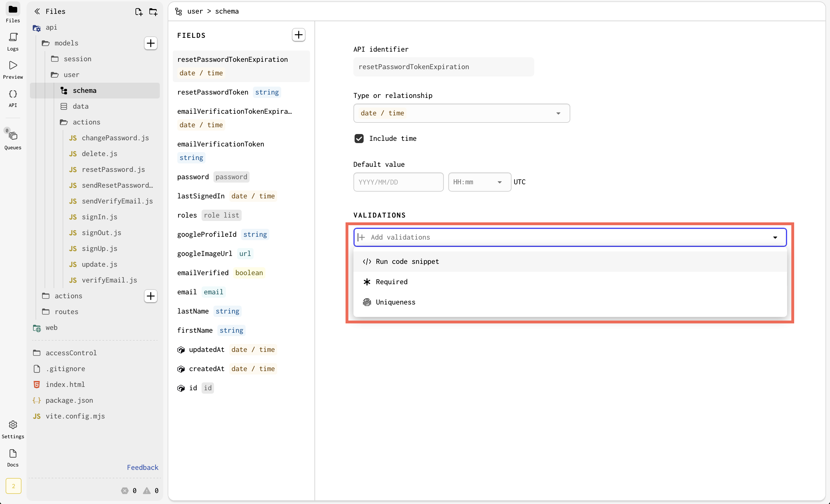The image size is (830, 504).
Task: Select Run code snippet validation
Action: coord(570,262)
